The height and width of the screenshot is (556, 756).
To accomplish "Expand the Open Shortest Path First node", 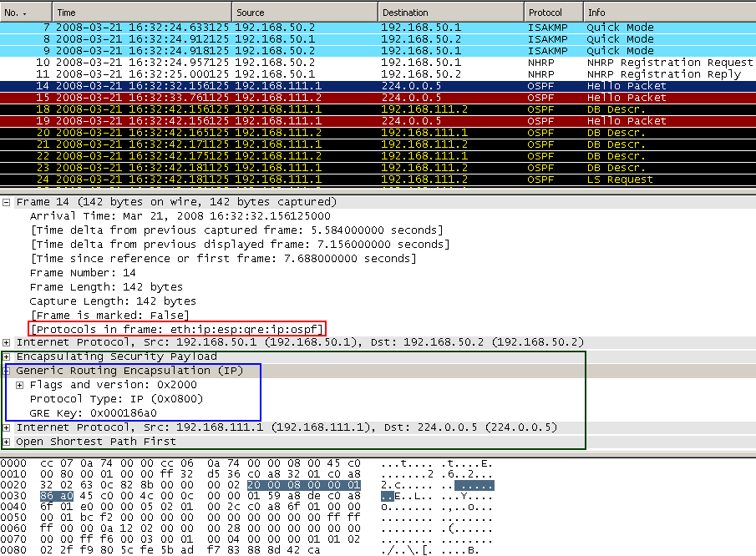I will 8,442.
